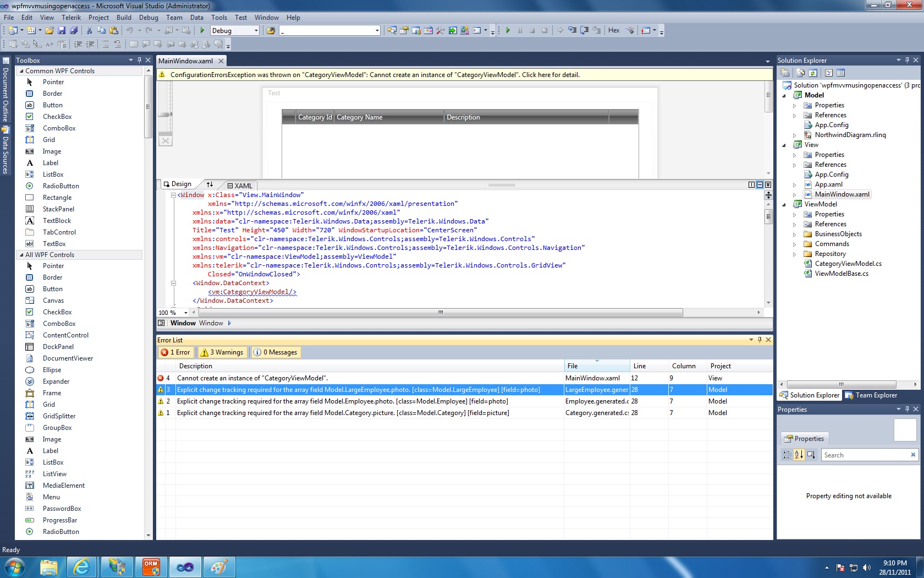Select the StackPanel control in Toolbox
This screenshot has width=924, height=578.
(58, 209)
